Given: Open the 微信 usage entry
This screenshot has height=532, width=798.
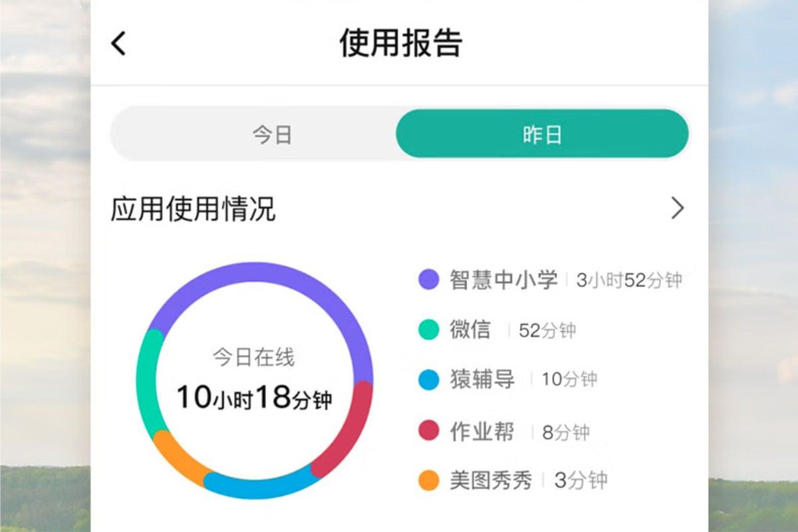Looking at the screenshot, I should (497, 330).
